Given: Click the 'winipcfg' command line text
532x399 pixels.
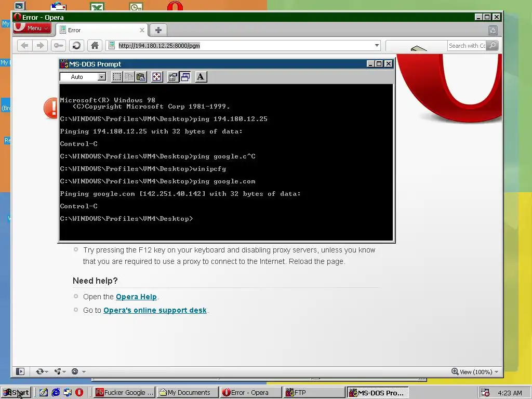Looking at the screenshot, I should [209, 169].
